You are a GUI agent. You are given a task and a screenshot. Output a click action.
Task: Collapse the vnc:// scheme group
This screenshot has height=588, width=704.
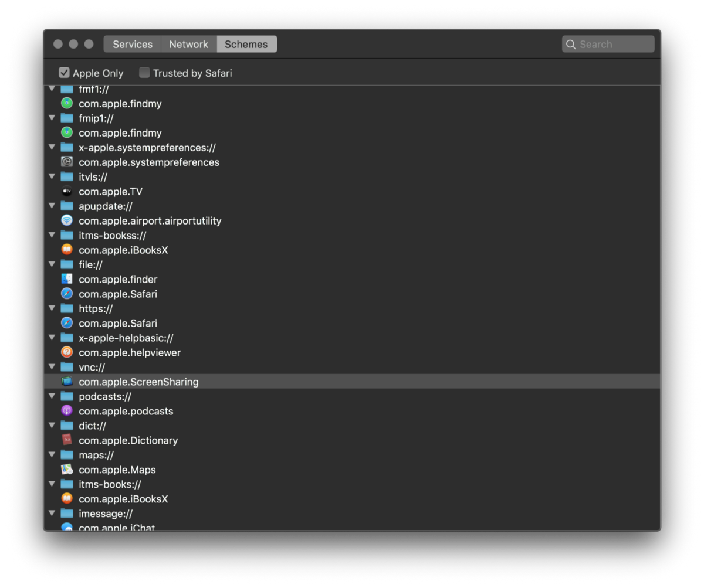click(52, 367)
